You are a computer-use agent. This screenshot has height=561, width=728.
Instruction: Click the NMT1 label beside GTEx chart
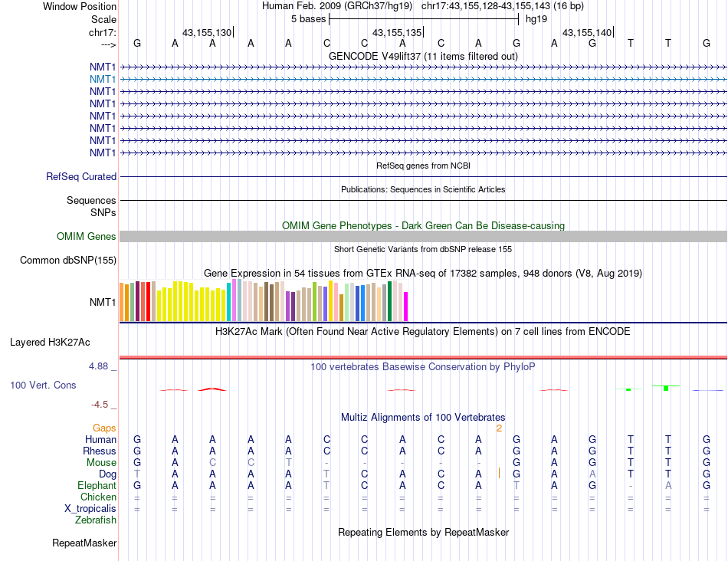(x=103, y=302)
